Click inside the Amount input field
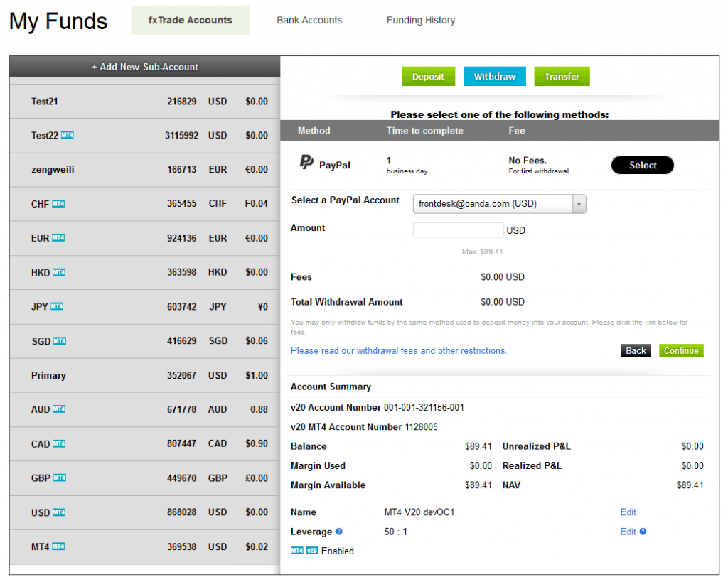The image size is (728, 582). (x=458, y=230)
